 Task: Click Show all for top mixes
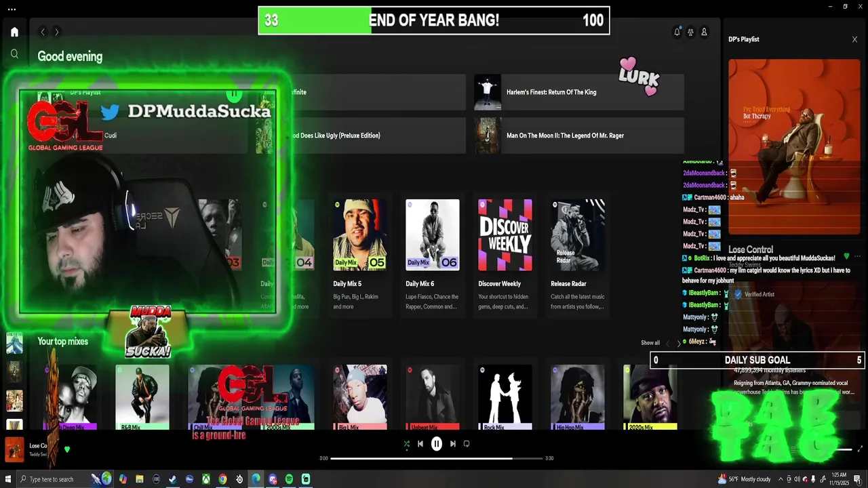click(650, 343)
